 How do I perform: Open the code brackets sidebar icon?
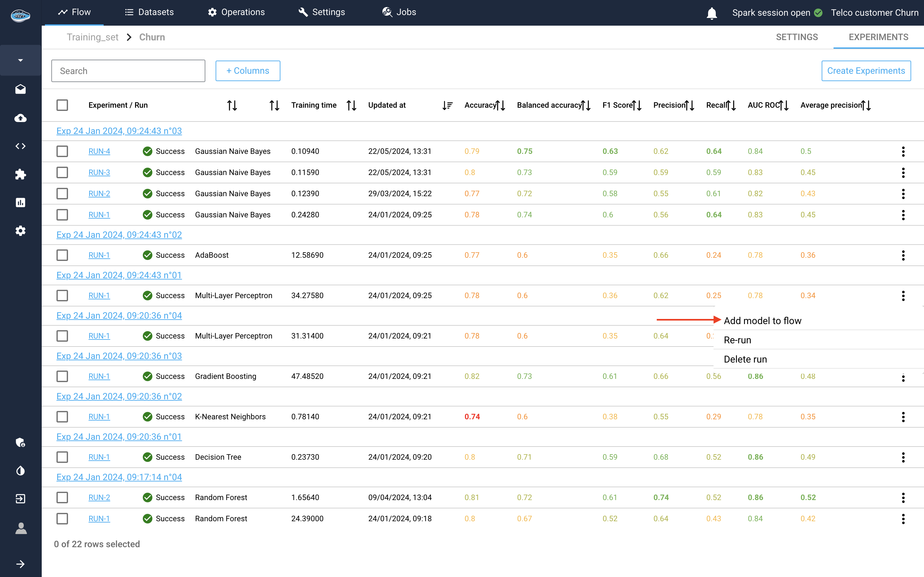pyautogui.click(x=21, y=146)
